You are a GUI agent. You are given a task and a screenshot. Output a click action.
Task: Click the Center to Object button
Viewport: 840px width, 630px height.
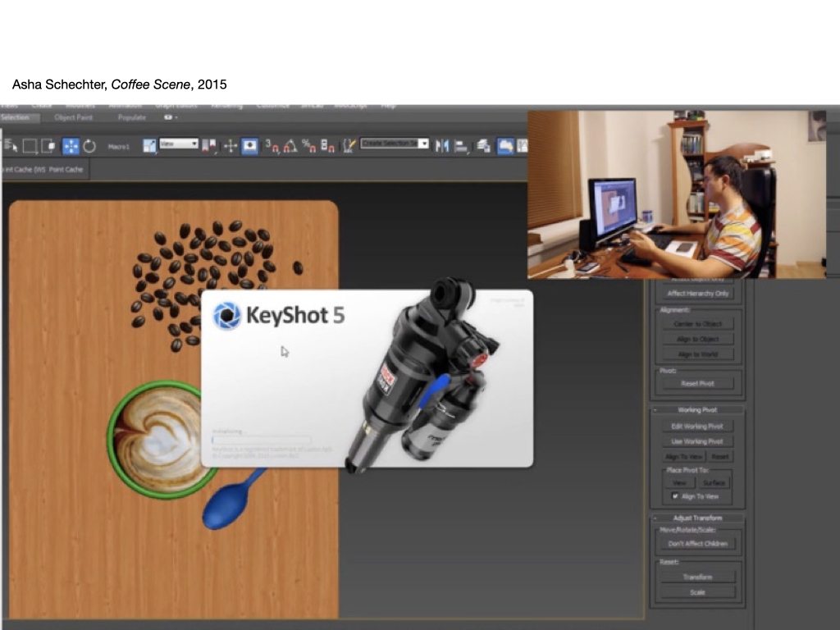pyautogui.click(x=697, y=324)
